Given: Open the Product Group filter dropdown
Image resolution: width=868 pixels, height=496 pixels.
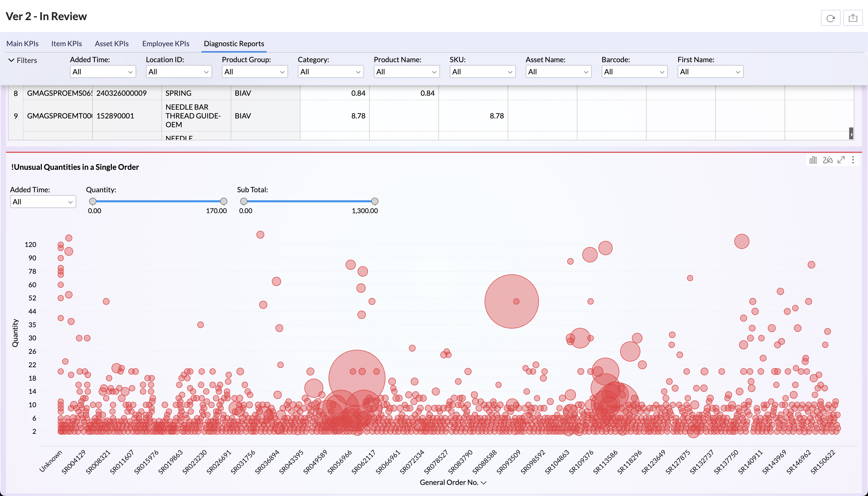Looking at the screenshot, I should [x=254, y=72].
